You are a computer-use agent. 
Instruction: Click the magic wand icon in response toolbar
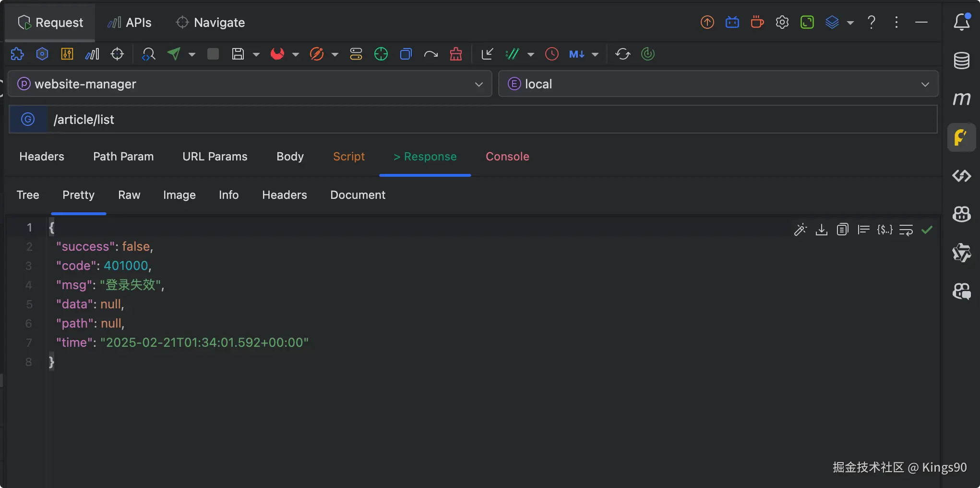tap(801, 230)
